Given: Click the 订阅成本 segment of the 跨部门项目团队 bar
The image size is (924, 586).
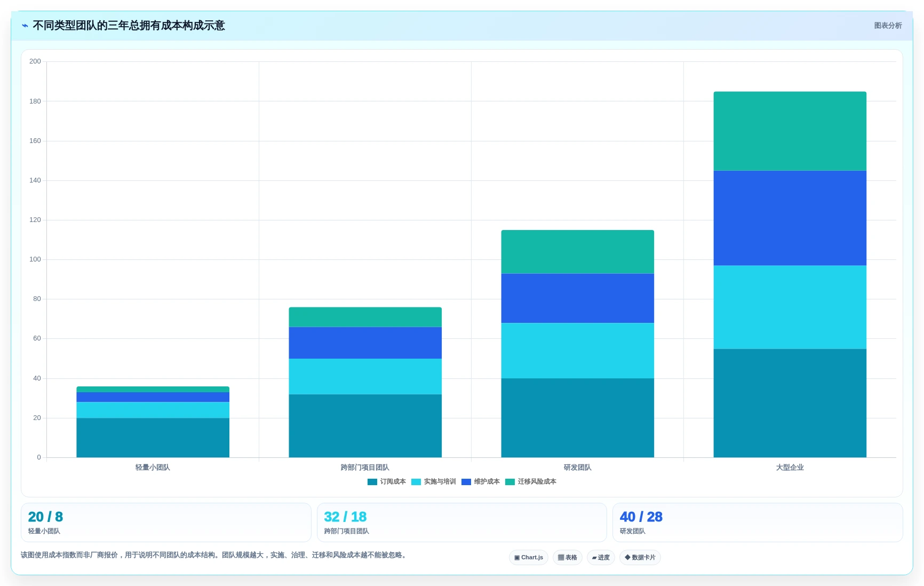Looking at the screenshot, I should pos(365,426).
